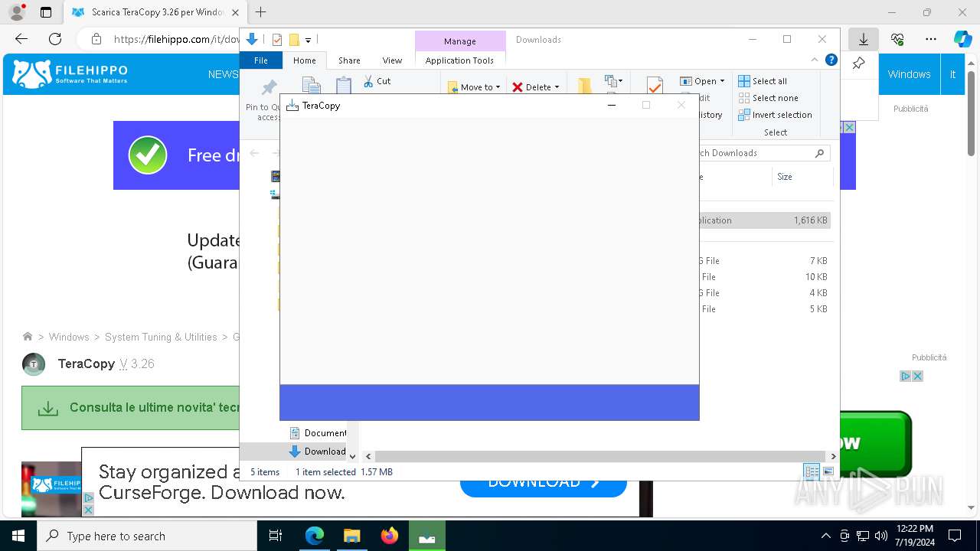980x551 pixels.
Task: Pin the Edge downloads flyout
Action: click(x=859, y=64)
